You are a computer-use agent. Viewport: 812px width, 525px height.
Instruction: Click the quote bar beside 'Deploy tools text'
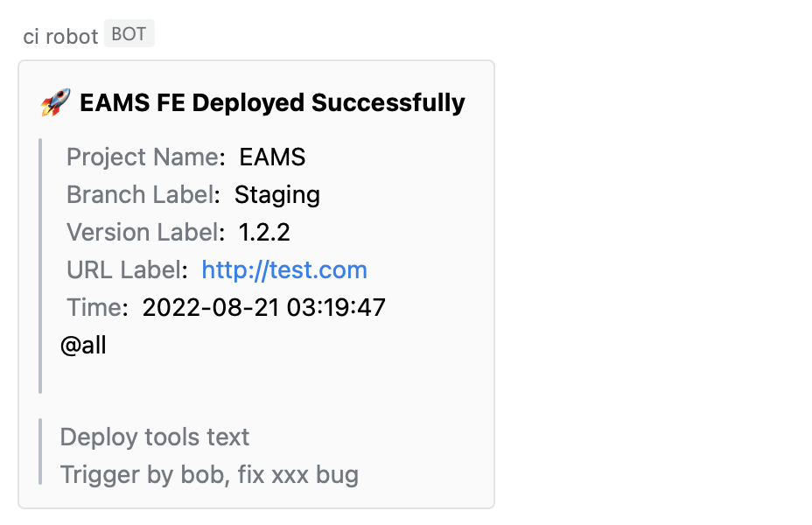[40, 451]
